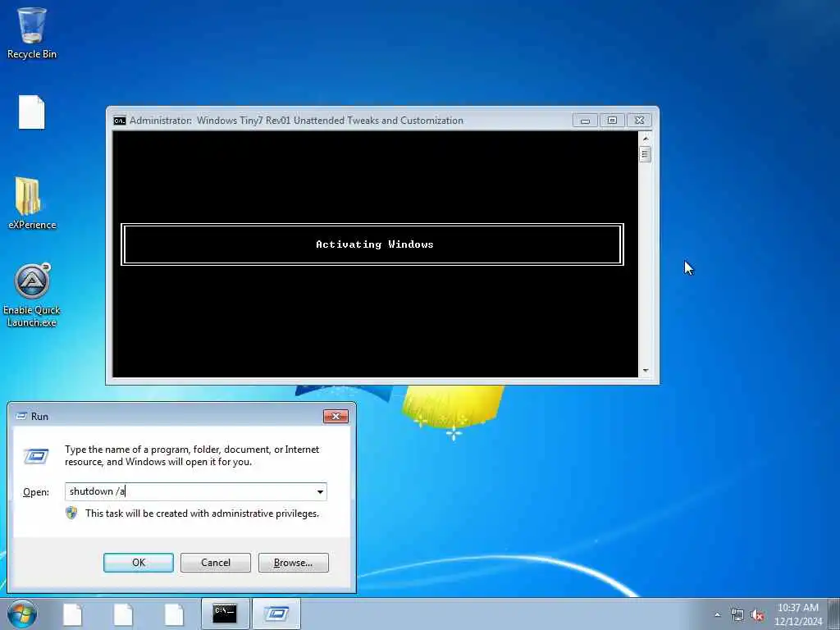
Task: Click the command prompt window title text
Action: (296, 121)
